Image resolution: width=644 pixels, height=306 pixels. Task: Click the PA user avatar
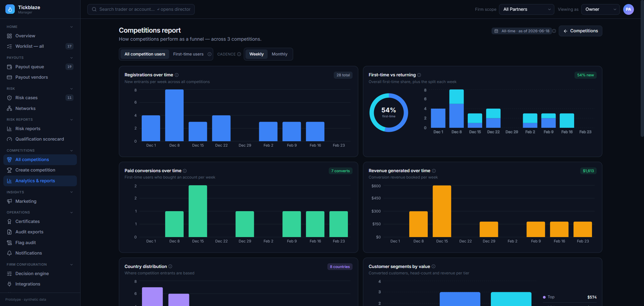[629, 9]
